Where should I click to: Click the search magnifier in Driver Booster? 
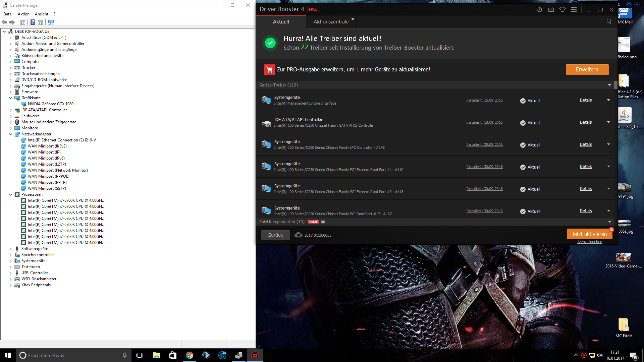609,22
